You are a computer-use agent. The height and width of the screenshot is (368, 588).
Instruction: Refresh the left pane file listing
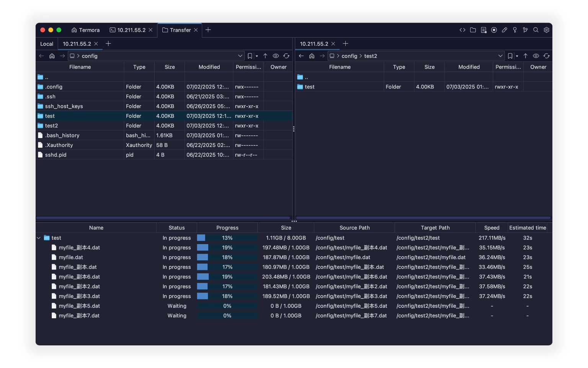coord(286,56)
